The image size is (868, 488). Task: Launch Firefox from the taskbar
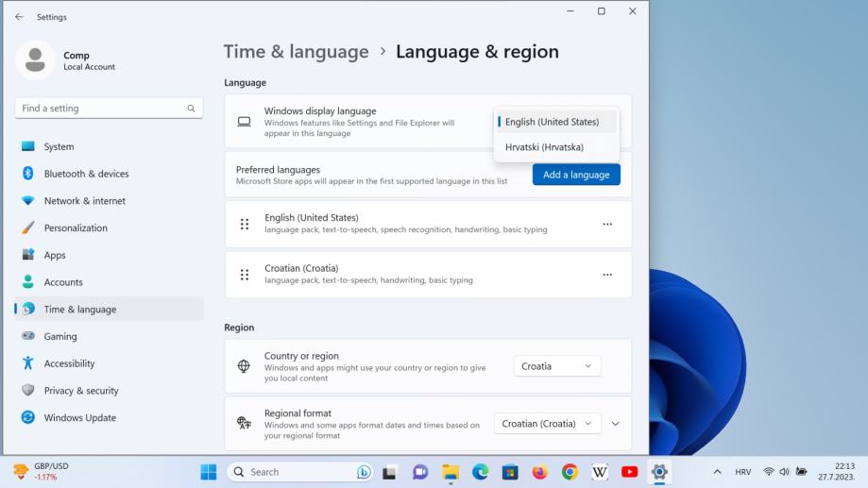coord(539,472)
